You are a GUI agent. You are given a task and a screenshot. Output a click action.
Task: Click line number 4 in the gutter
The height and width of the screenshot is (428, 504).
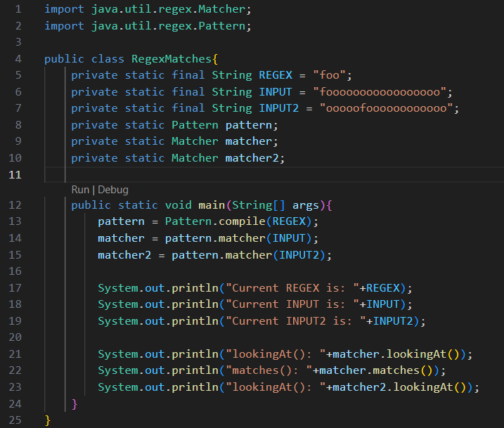point(18,59)
